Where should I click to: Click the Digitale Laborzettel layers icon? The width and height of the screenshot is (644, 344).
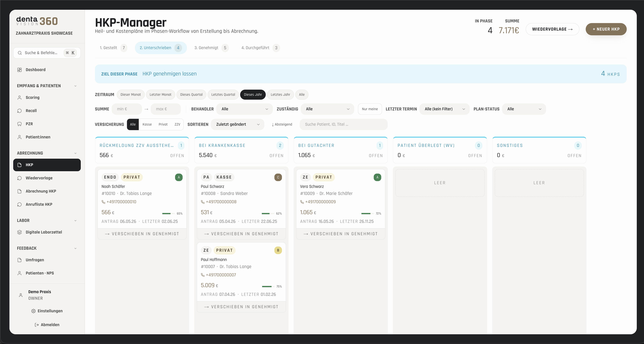click(x=19, y=232)
